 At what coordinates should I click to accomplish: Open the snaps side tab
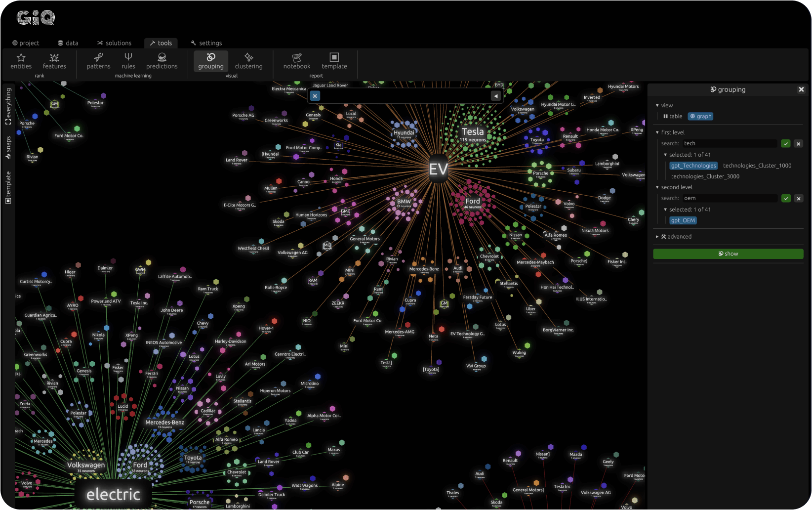pos(8,148)
